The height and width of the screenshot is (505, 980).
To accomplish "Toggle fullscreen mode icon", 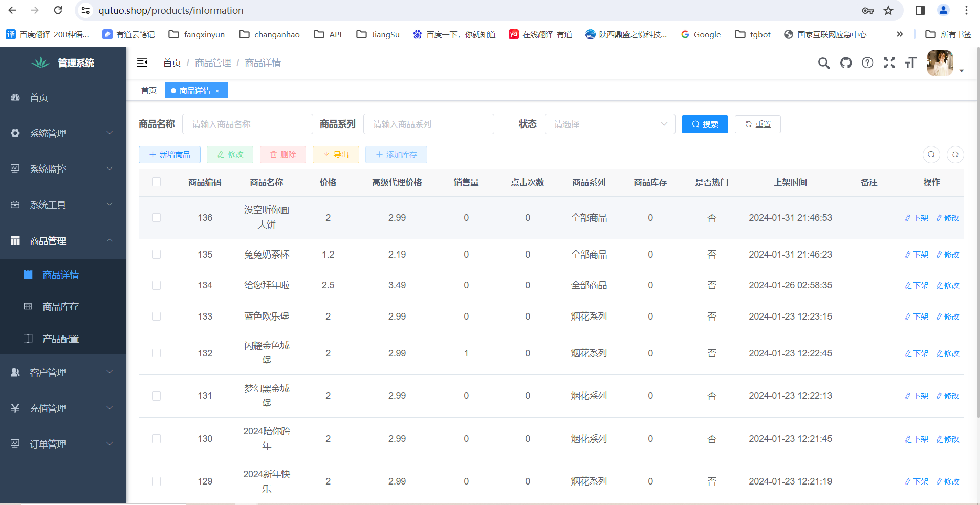I will (889, 63).
